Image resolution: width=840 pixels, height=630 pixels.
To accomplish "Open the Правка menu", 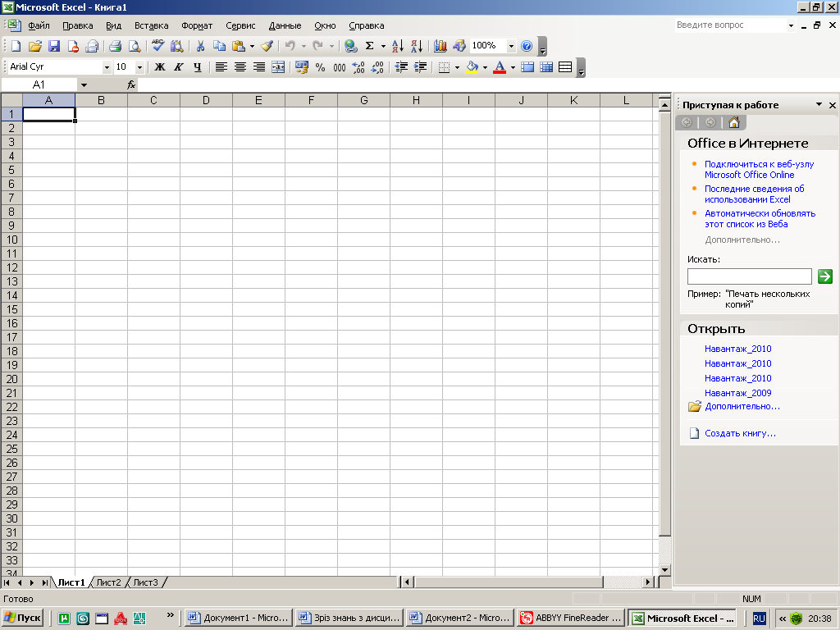I will coord(78,25).
